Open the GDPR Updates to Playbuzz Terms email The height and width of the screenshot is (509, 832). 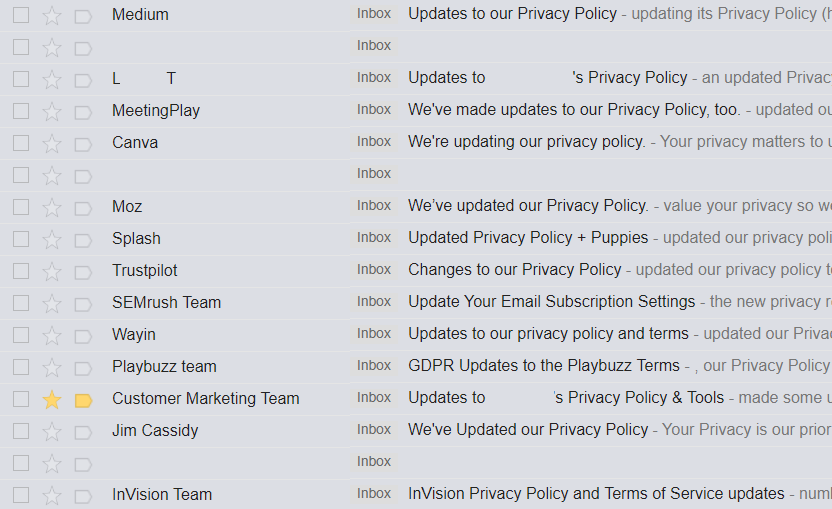(544, 366)
